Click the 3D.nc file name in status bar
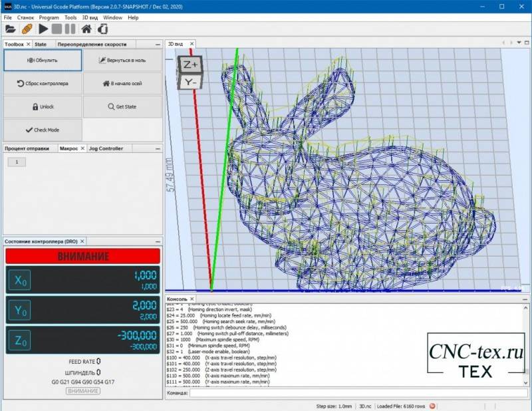Screen dimensions: 532x411 tap(365, 406)
